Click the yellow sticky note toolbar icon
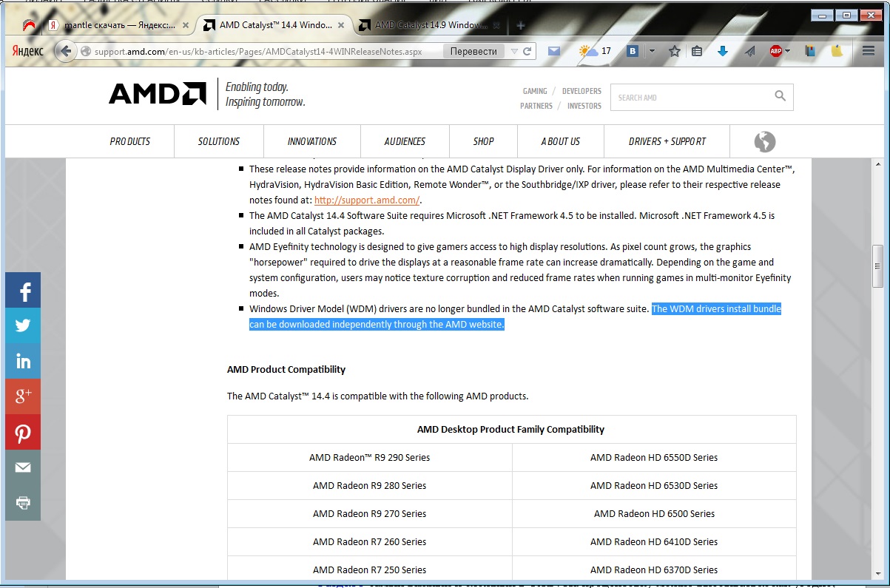Viewport: 890px width, 588px height. pos(837,51)
